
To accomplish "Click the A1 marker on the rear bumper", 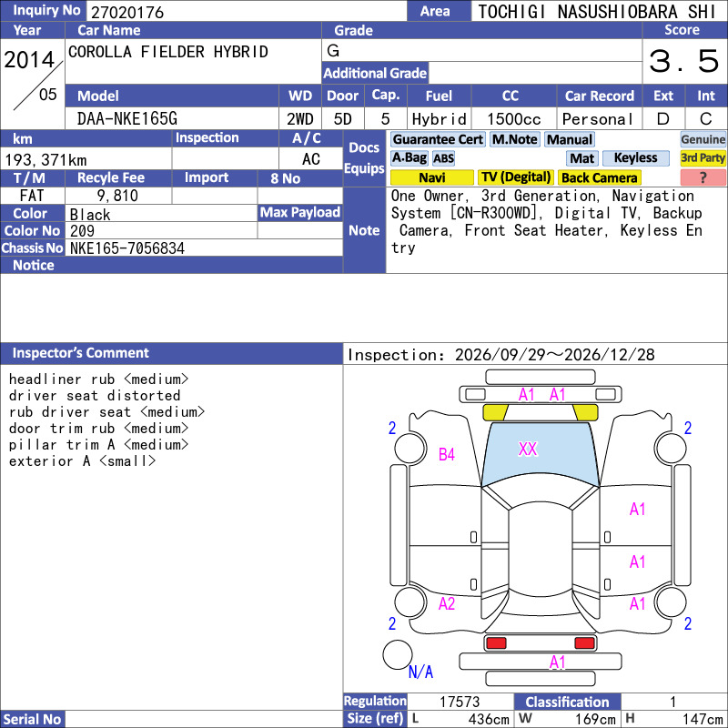I will tap(557, 662).
